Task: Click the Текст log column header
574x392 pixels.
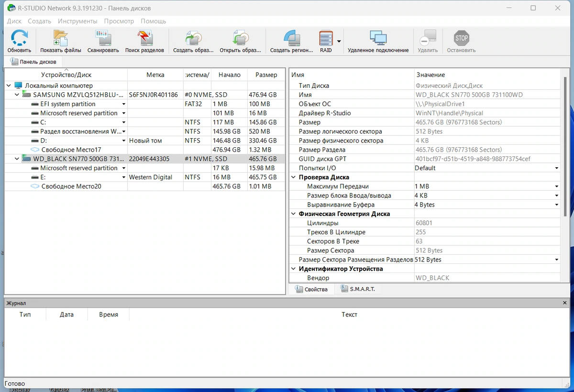Action: coord(349,315)
